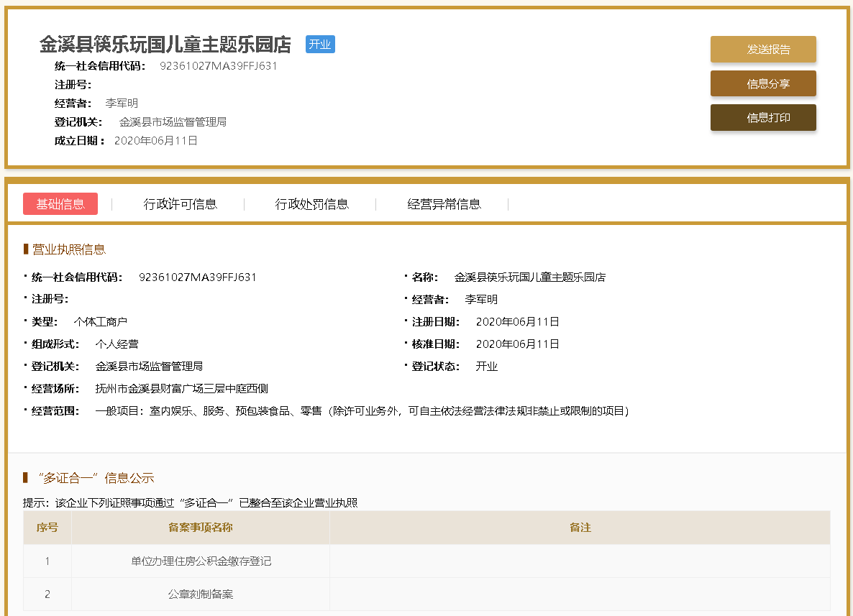Click the 信息分享 button
The width and height of the screenshot is (853, 616).
pos(762,83)
